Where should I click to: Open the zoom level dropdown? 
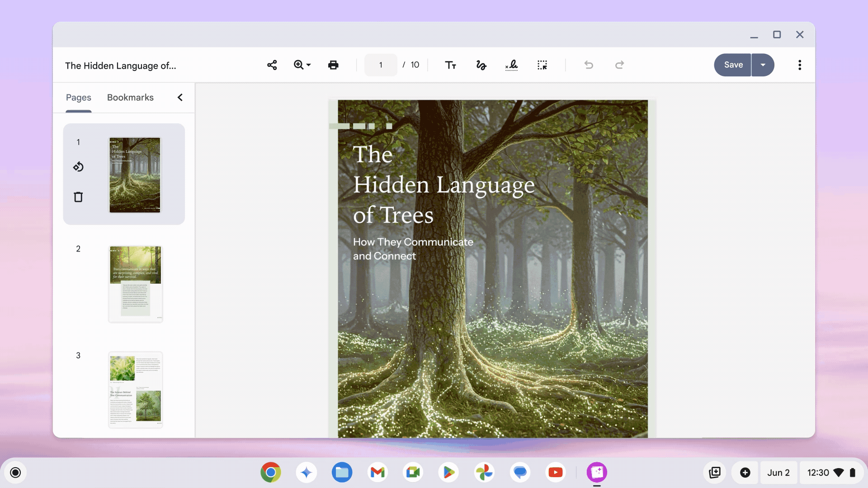click(302, 65)
